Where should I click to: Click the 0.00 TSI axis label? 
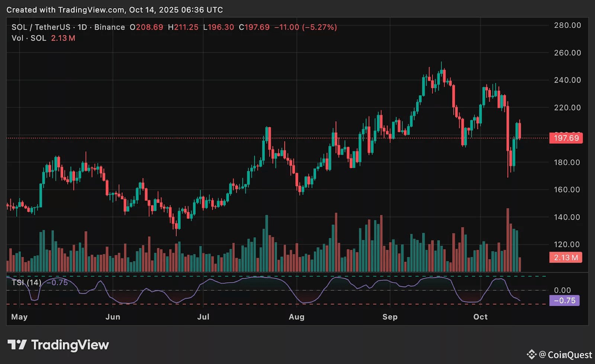point(562,290)
